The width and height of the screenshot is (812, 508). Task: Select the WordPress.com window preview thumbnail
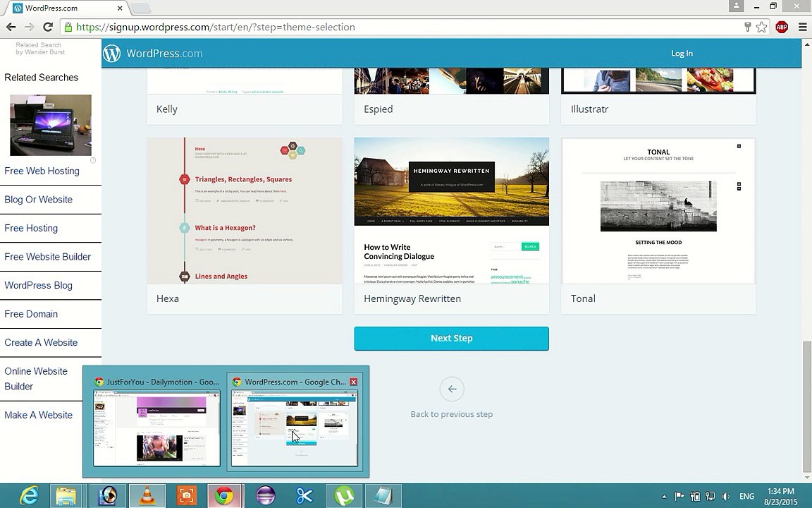tap(294, 423)
